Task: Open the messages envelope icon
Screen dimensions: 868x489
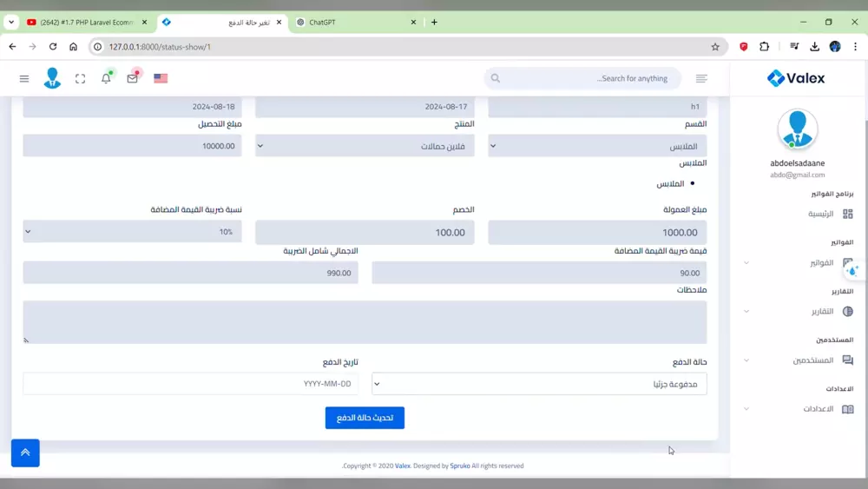Action: pos(132,78)
